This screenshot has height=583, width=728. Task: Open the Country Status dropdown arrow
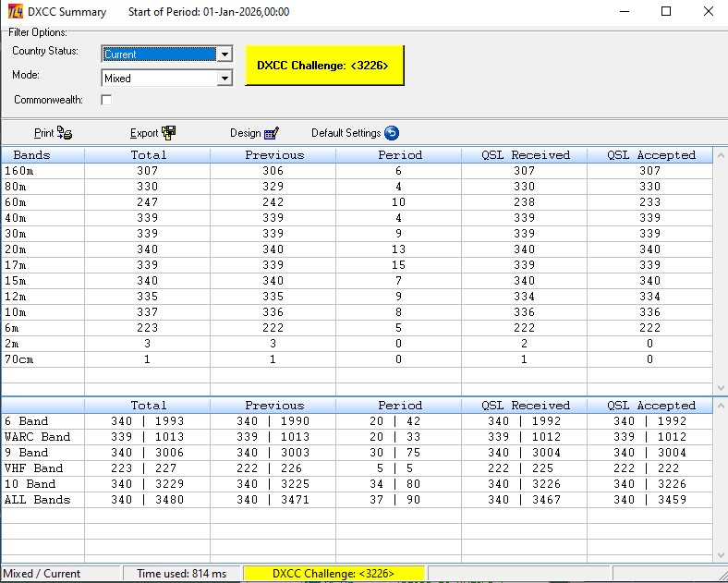tap(224, 54)
